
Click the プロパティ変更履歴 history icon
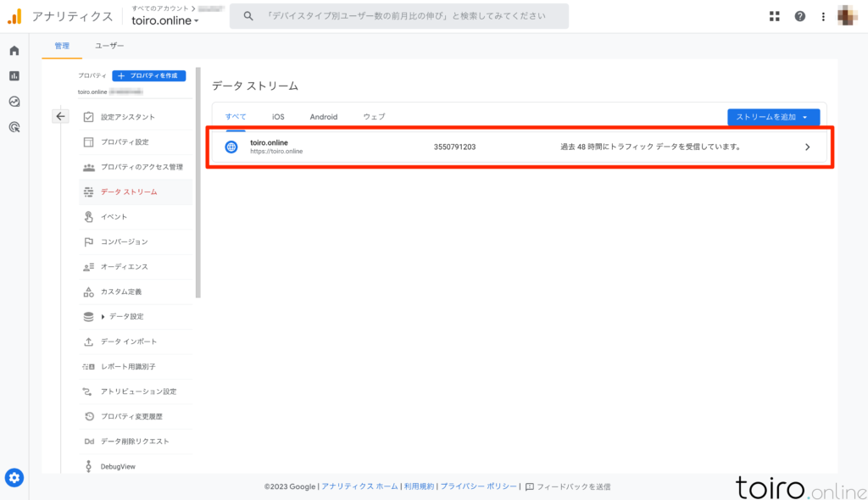[x=88, y=416]
